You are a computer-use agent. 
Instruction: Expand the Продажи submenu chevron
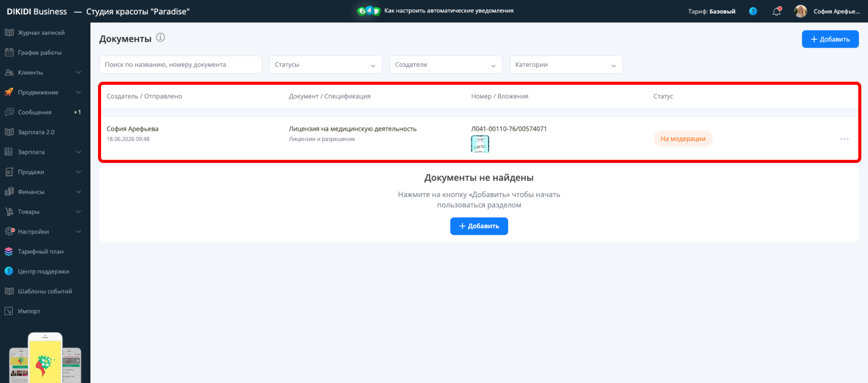[79, 172]
